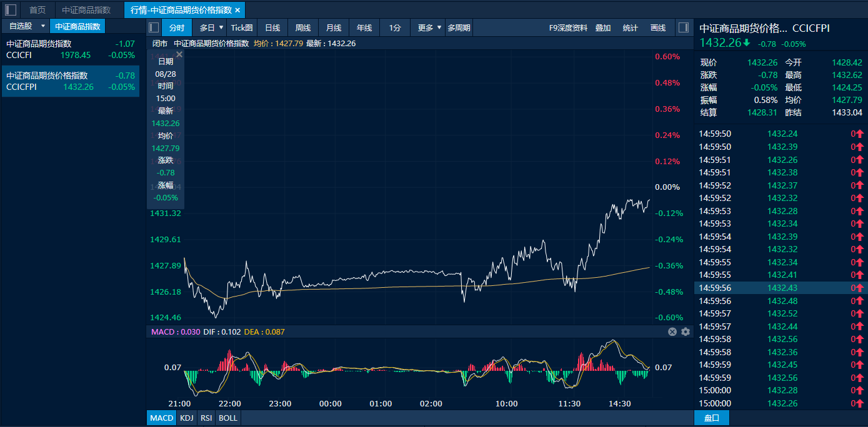Open MACD indicator settings gear
This screenshot has height=427, width=868.
tap(686, 332)
